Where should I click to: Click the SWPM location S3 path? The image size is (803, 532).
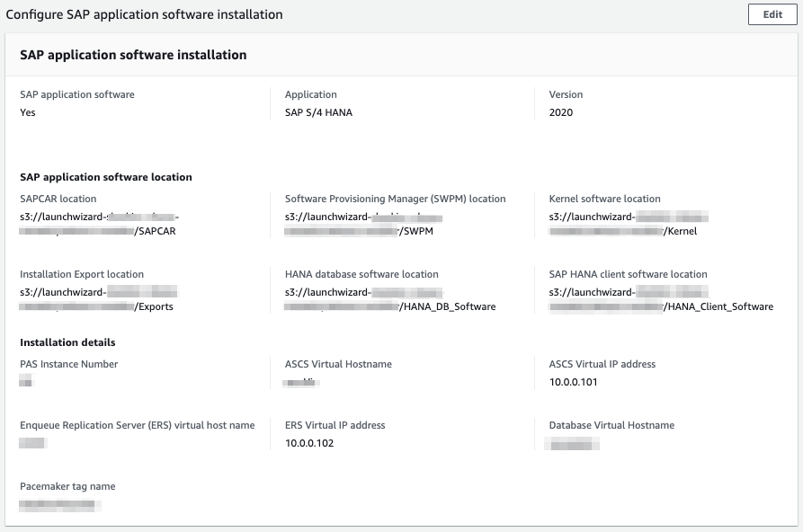(x=363, y=224)
